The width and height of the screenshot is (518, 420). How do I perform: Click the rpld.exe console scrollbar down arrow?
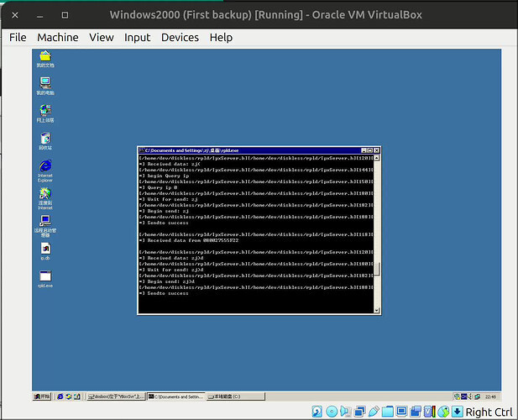pyautogui.click(x=377, y=310)
